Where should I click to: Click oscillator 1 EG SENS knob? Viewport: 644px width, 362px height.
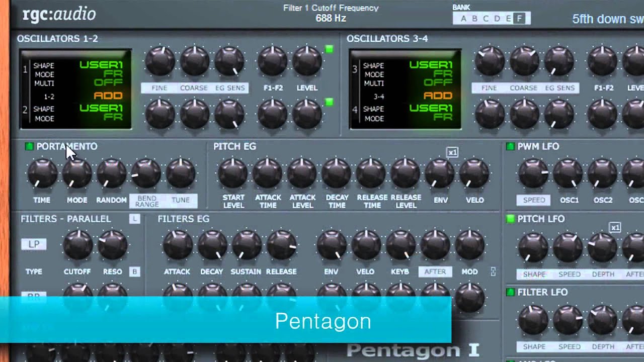229,61
